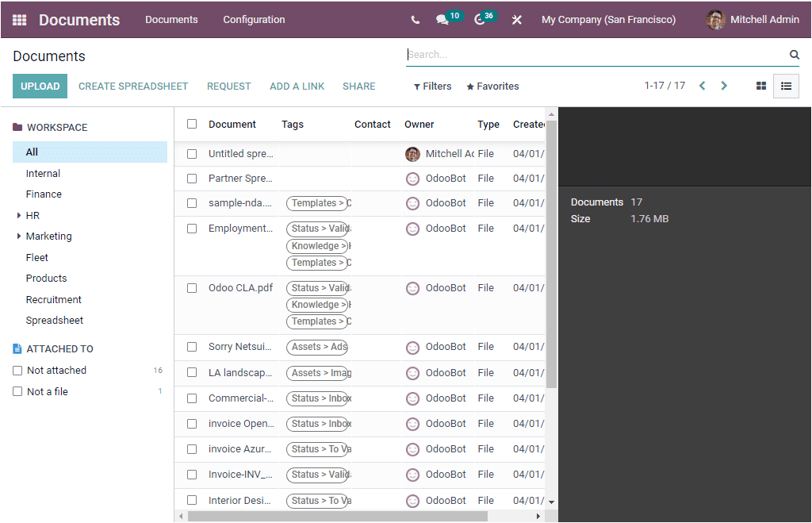The width and height of the screenshot is (812, 523).
Task: Click the horizontal scrollbar under document list
Action: point(337,516)
